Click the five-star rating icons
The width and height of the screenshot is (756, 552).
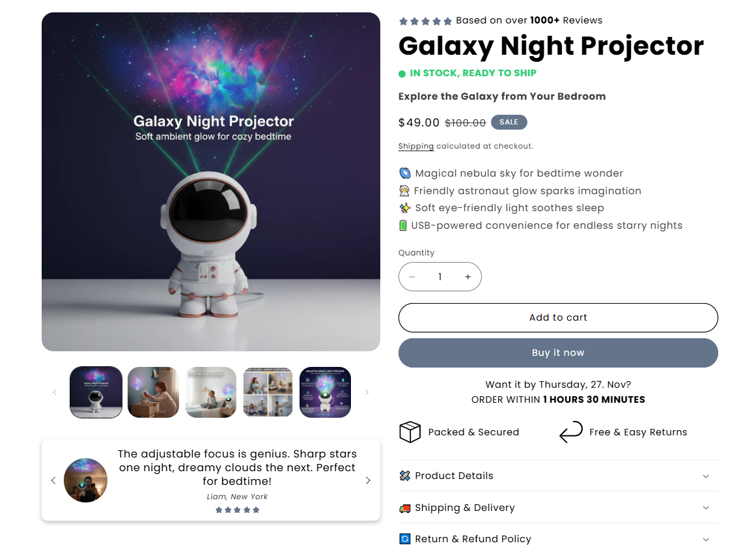pos(425,21)
